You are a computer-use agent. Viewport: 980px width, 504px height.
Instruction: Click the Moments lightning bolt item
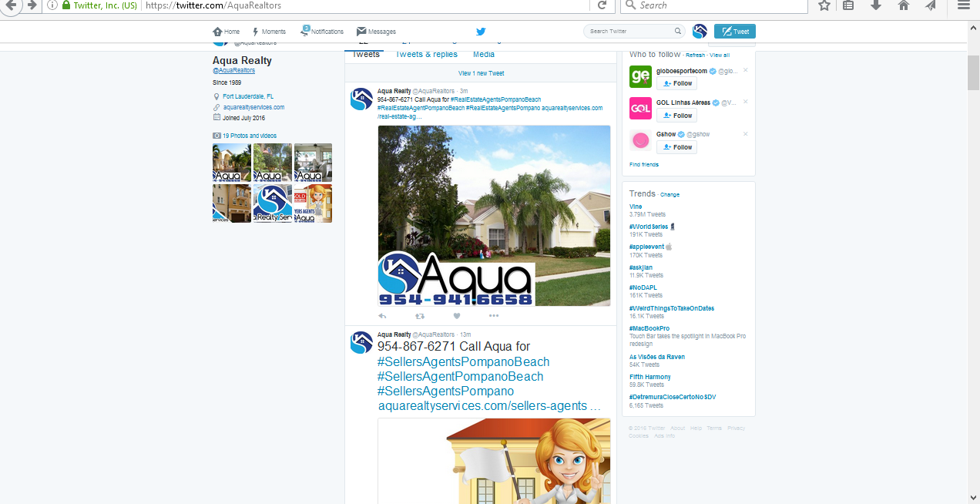[x=269, y=32]
